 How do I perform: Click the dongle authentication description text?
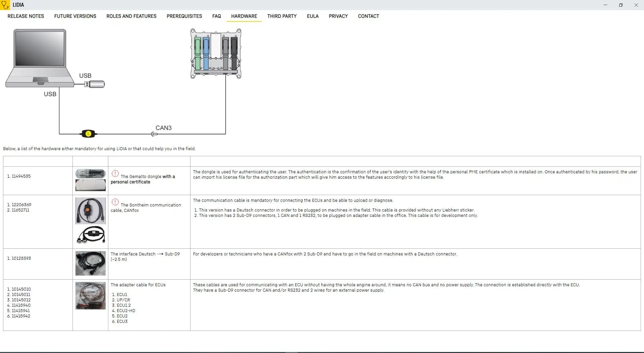tap(415, 175)
